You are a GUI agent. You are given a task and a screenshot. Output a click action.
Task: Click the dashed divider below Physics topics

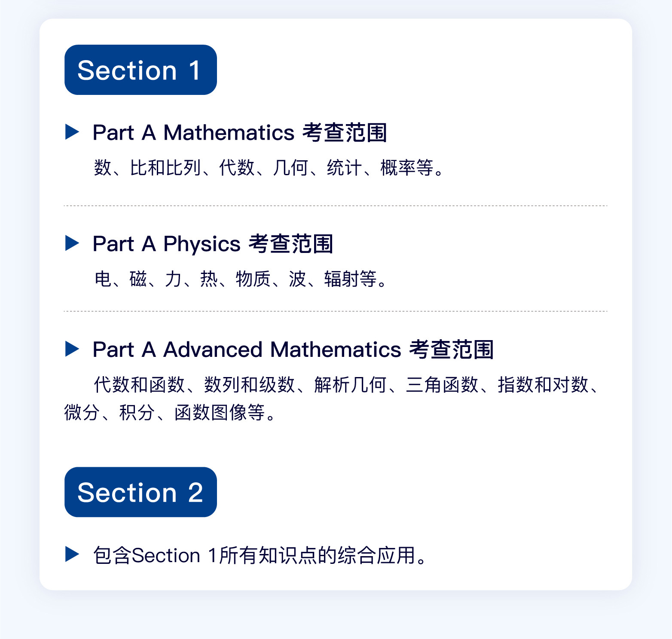click(336, 311)
